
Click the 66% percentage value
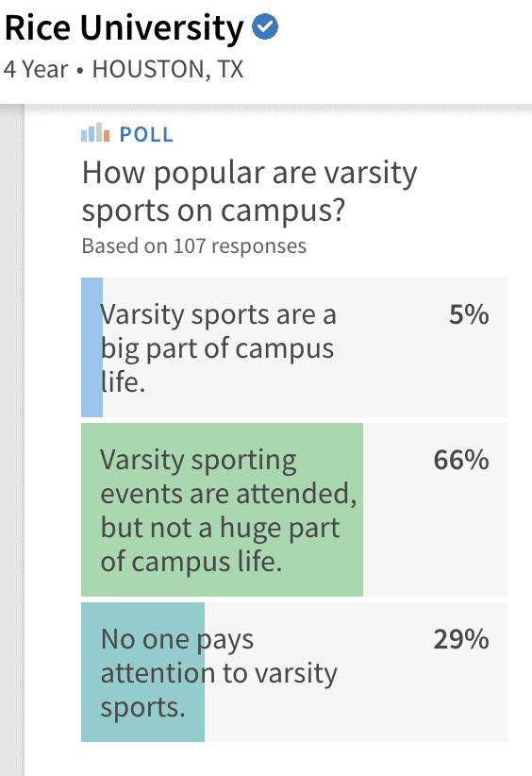461,461
